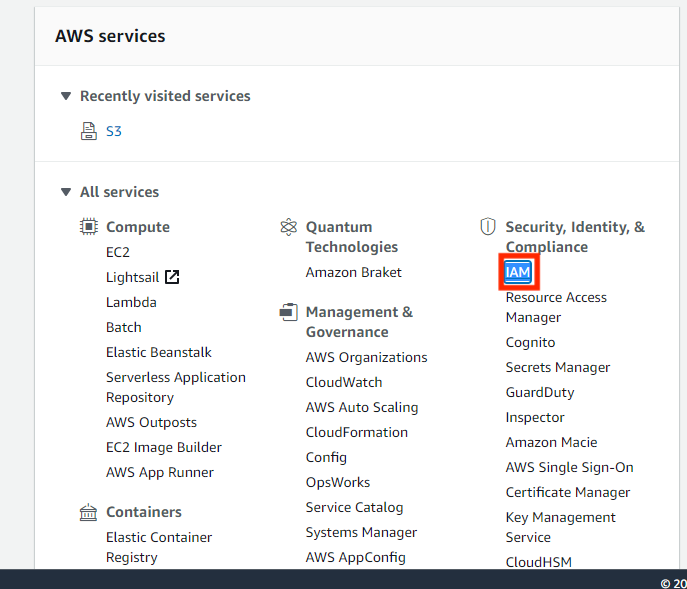This screenshot has height=589, width=687.
Task: Click the Compute category heading
Action: click(138, 227)
